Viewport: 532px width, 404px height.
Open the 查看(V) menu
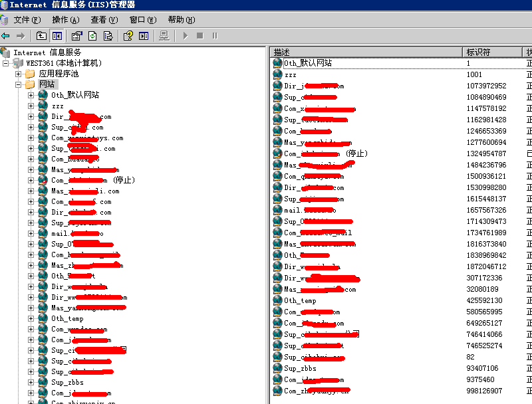[104, 20]
